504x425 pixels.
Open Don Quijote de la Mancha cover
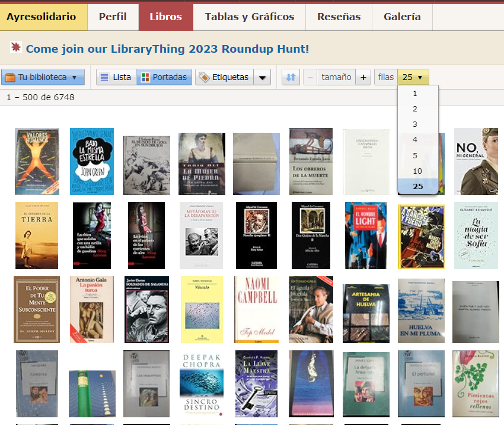point(311,235)
